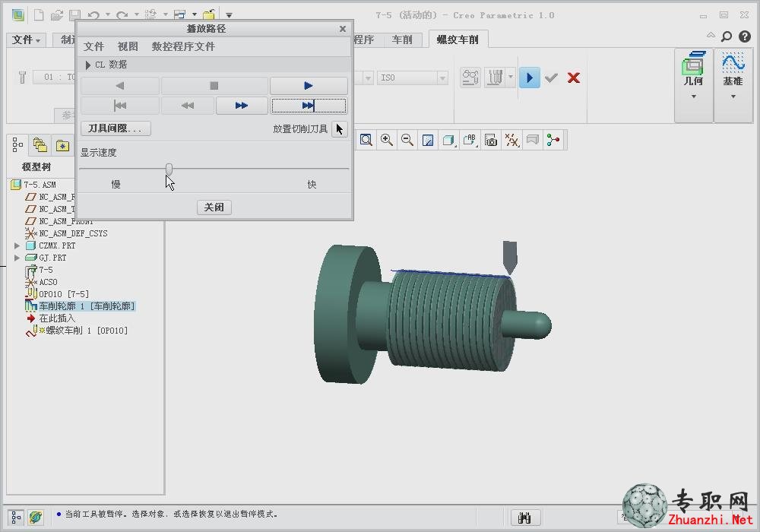Image resolution: width=760 pixels, height=532 pixels.
Task: Select the Folder Browser navigator tab icon
Action: coord(40,145)
